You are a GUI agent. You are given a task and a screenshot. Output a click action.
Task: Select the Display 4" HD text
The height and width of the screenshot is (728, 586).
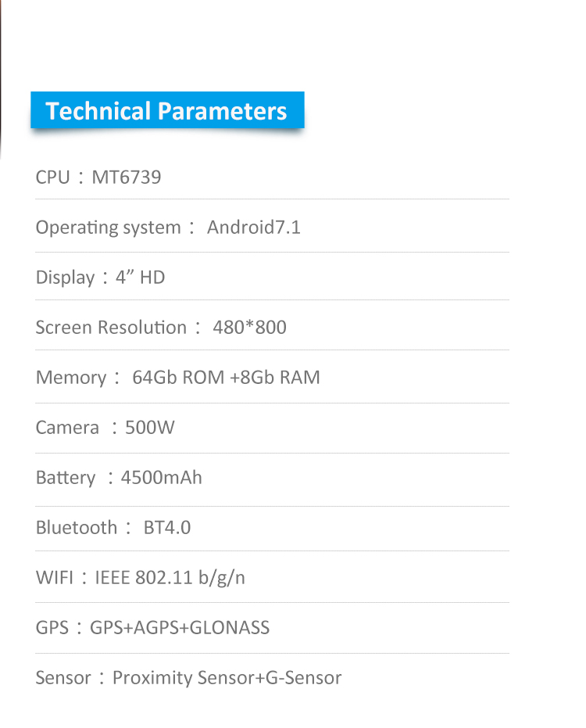[100, 277]
